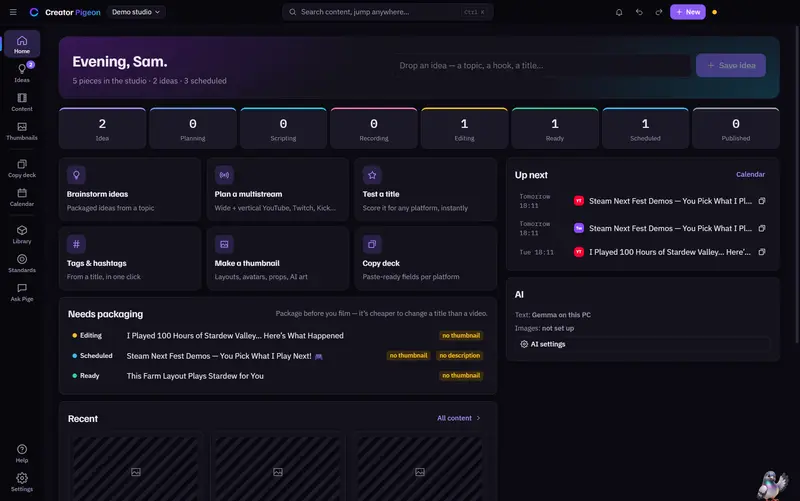Open the Tags & hashtags card

click(x=130, y=258)
